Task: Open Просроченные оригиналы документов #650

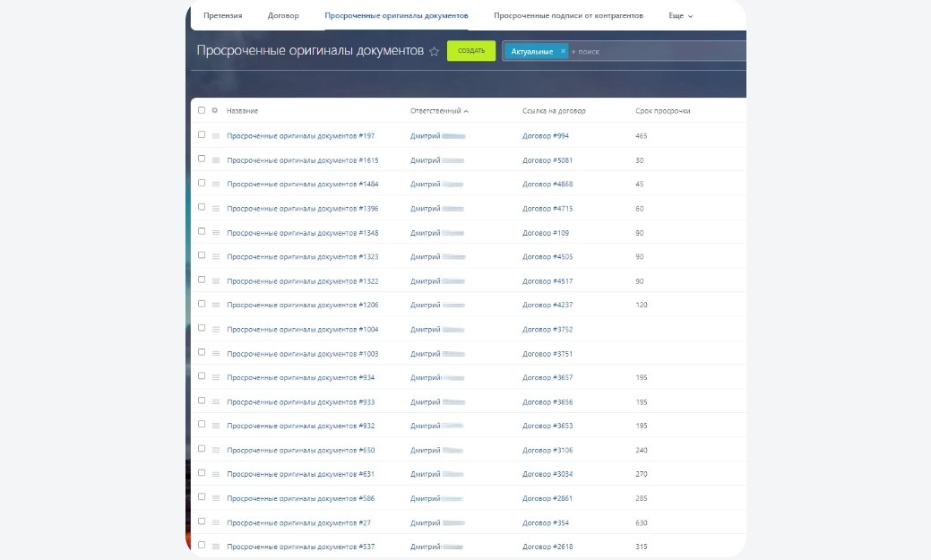Action: click(300, 451)
